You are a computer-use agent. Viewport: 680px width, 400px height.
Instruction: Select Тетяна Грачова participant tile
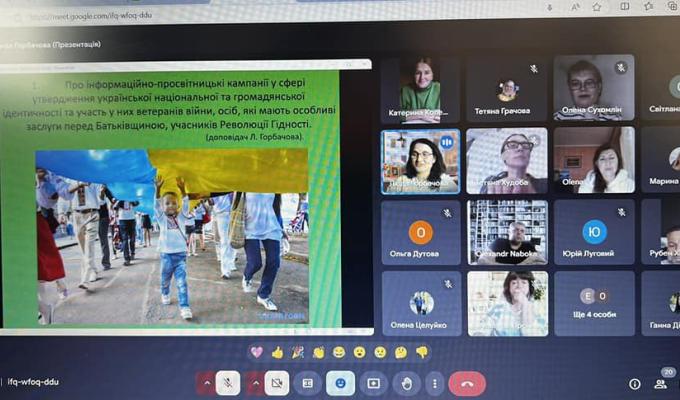point(507,89)
